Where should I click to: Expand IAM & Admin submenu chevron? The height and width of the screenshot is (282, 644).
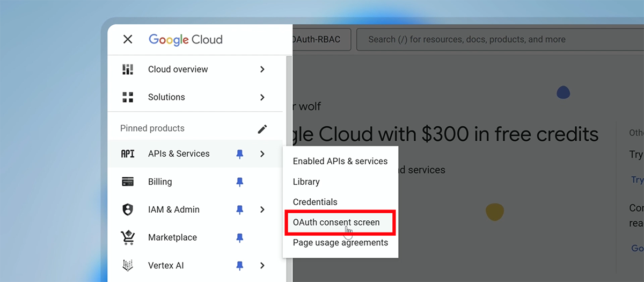tap(262, 209)
